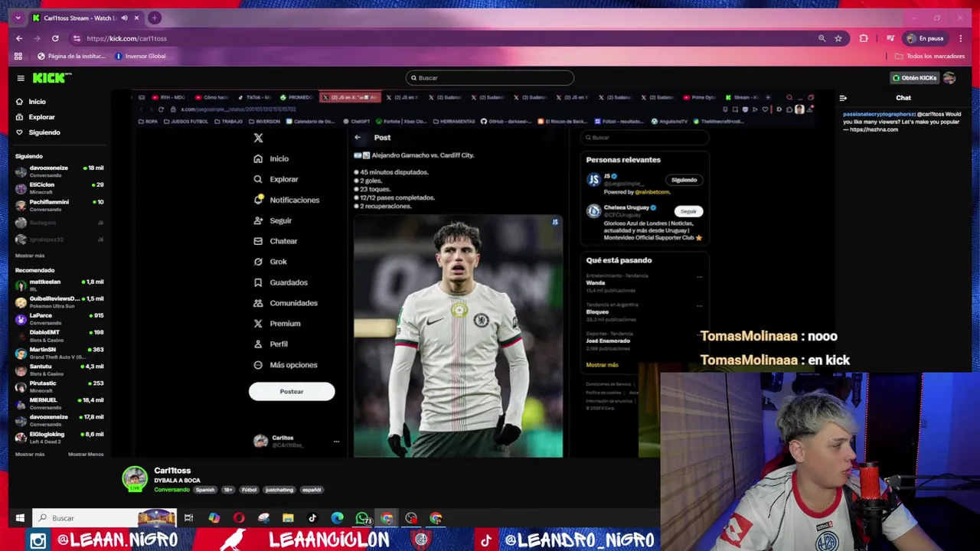Click the Kick logo

[51, 78]
